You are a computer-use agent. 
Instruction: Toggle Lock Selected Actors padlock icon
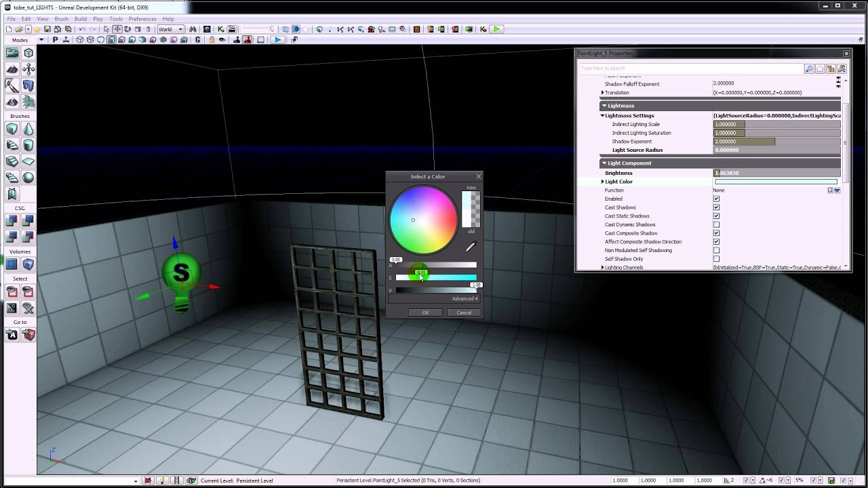point(212,40)
